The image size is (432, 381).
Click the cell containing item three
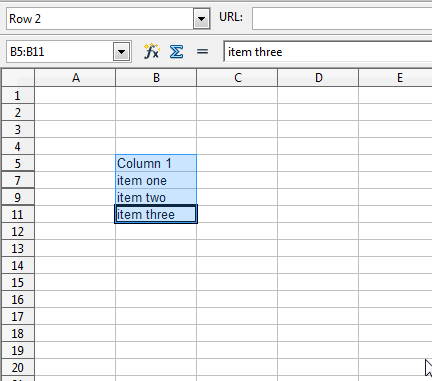pyautogui.click(x=156, y=214)
